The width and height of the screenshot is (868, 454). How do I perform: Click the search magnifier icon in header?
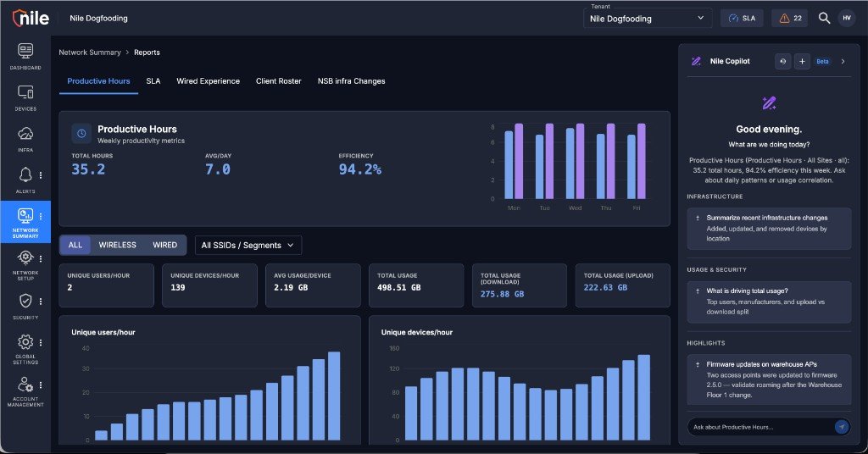[x=824, y=19]
